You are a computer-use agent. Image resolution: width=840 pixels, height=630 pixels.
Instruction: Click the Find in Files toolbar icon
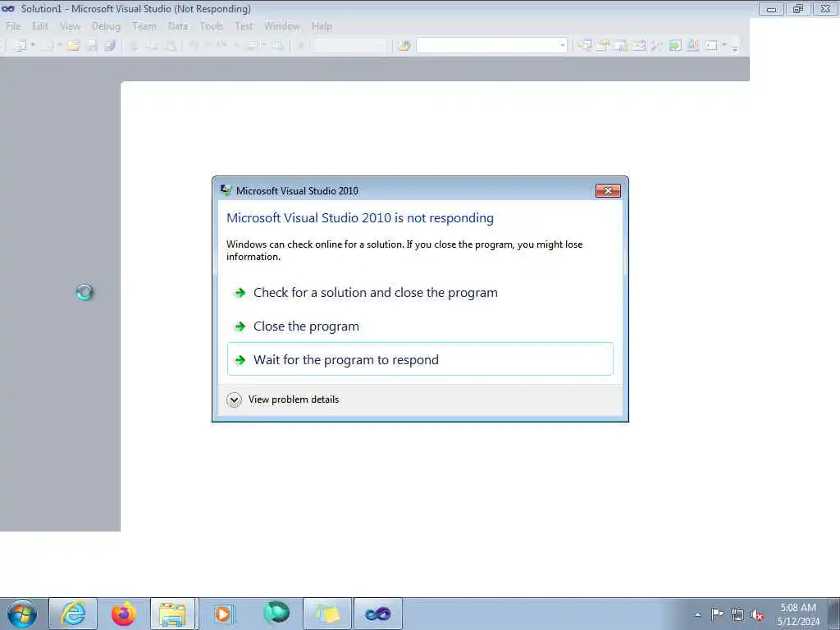click(x=404, y=46)
